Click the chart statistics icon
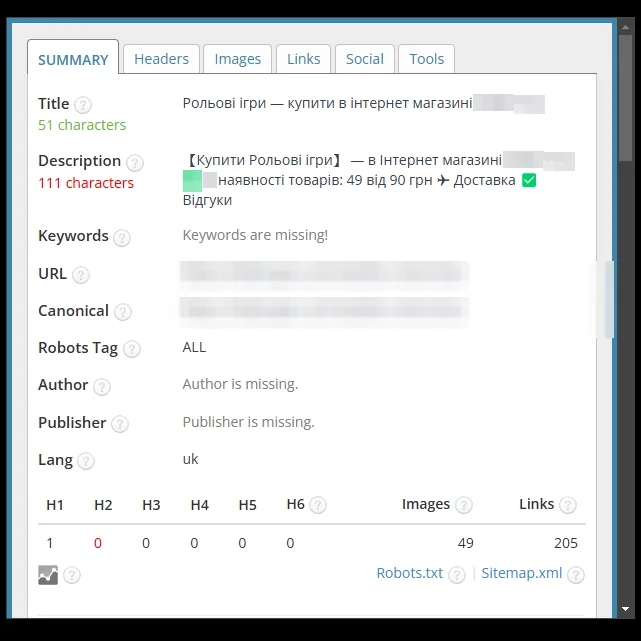Viewport: 641px width, 641px height. pos(48,575)
